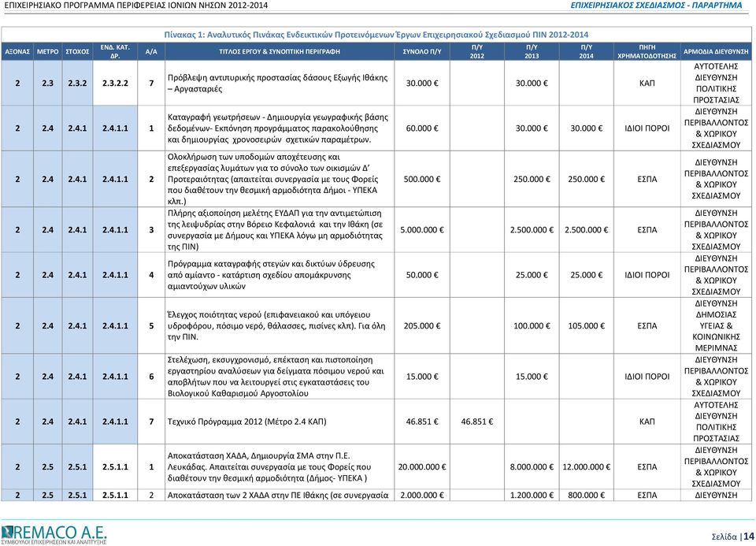Select the 2013 budget cell '1.200.000 €'
The width and height of the screenshot is (756, 546).
pyautogui.click(x=532, y=496)
